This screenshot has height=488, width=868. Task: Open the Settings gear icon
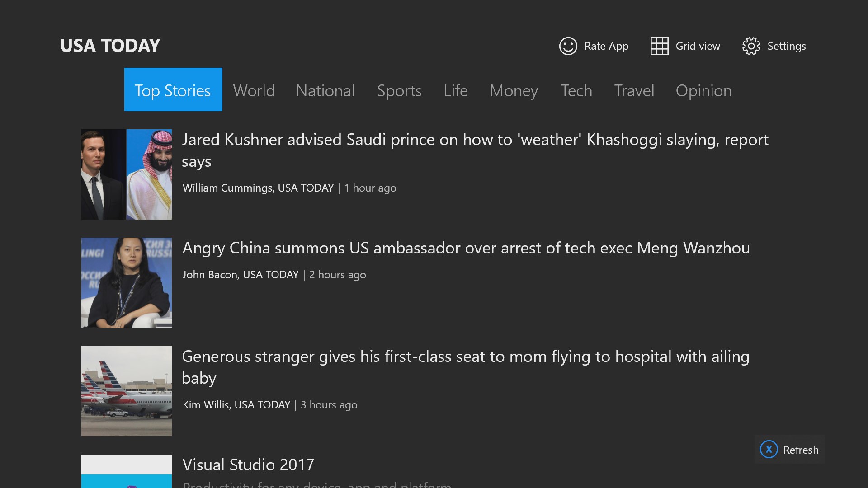[751, 46]
